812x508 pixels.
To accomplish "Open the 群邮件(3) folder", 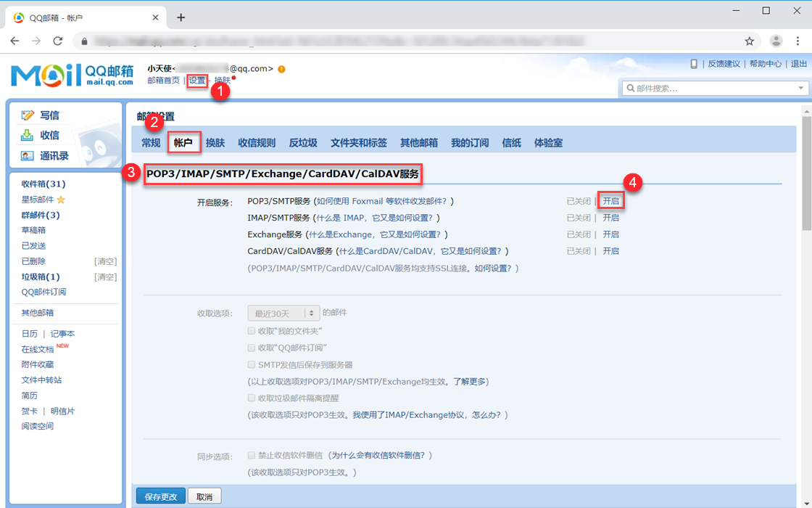I will [41, 215].
